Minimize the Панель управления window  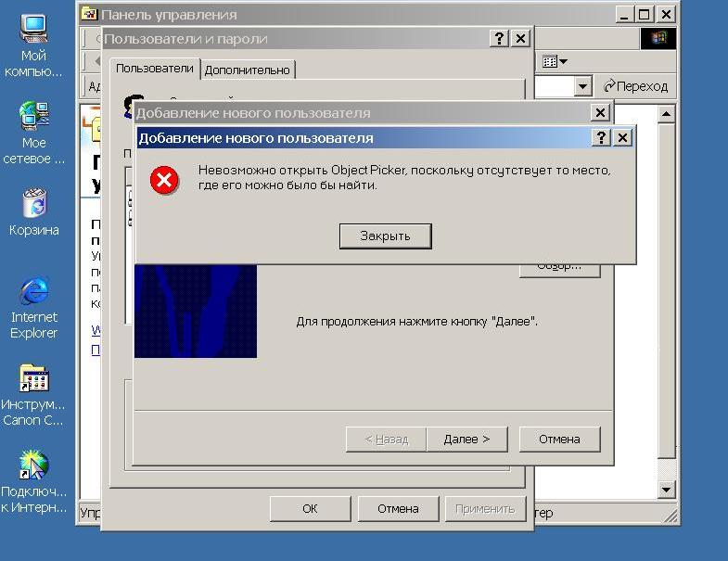[x=624, y=15]
